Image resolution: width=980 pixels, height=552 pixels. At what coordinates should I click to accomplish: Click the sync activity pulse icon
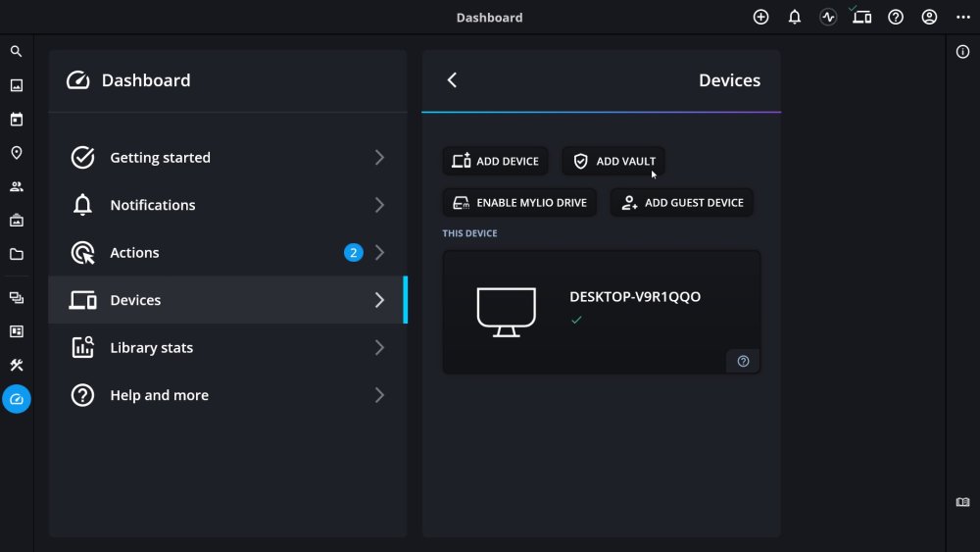coord(828,18)
